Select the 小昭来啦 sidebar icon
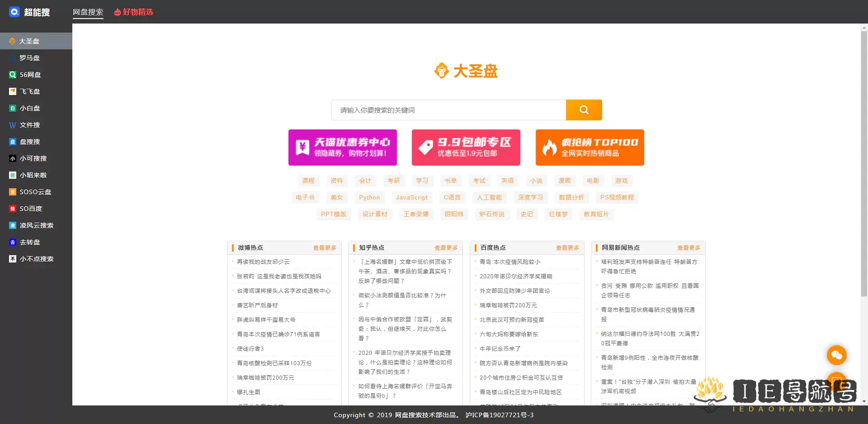 point(13,175)
